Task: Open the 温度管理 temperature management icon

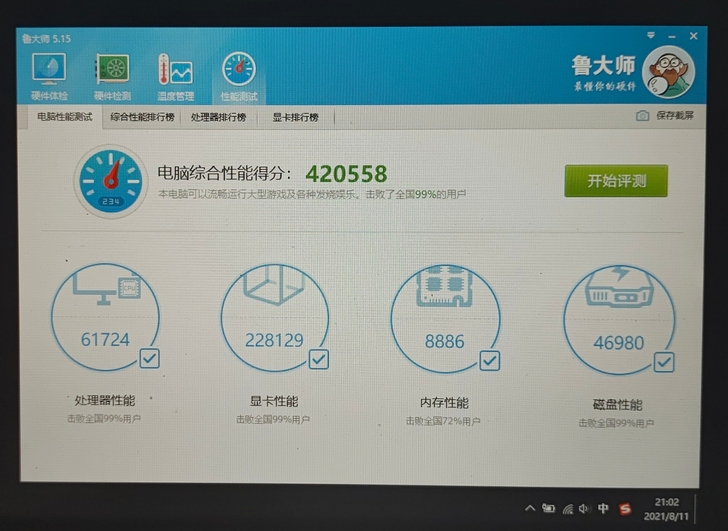Action: [x=176, y=76]
